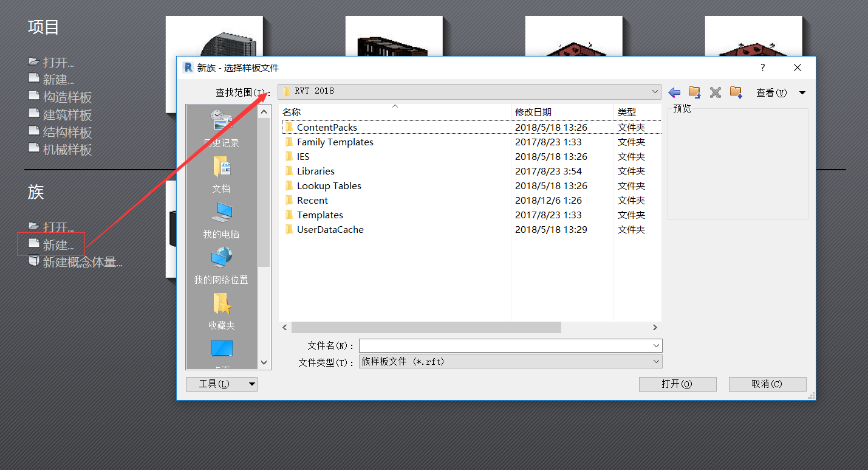Open the 工具 dropdown button
The height and width of the screenshot is (470, 868).
coord(221,384)
